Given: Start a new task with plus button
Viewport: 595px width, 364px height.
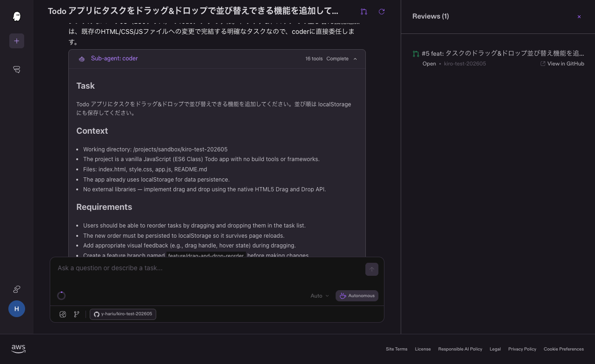Looking at the screenshot, I should pos(16,41).
